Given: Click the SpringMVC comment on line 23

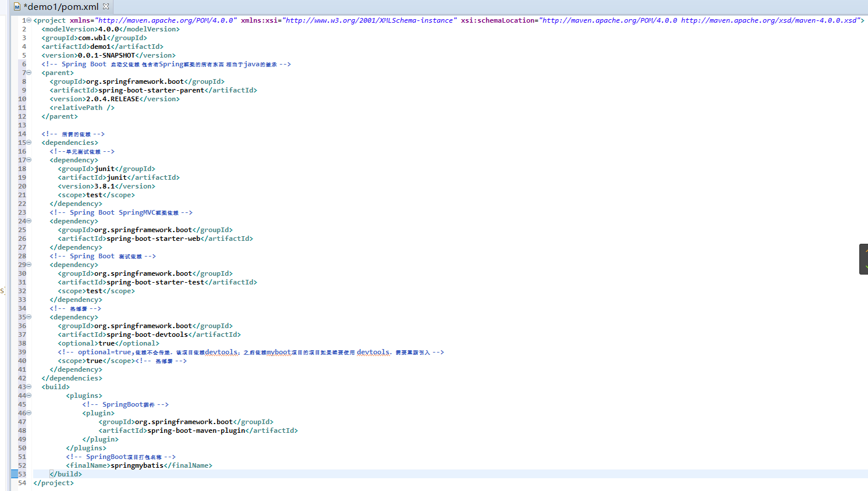Looking at the screenshot, I should (x=121, y=212).
